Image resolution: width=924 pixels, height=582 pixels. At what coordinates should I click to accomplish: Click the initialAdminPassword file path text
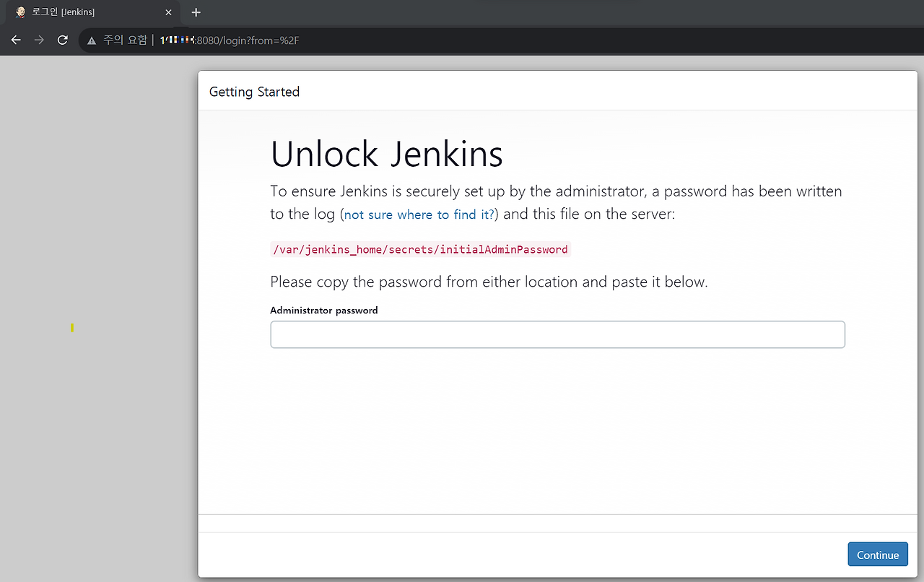click(420, 249)
